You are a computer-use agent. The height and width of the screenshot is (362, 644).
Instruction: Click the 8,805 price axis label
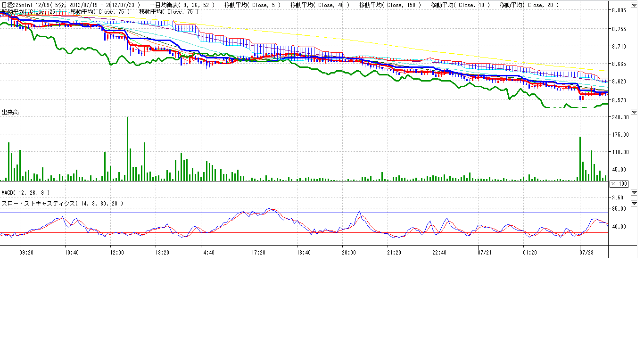tap(618, 10)
